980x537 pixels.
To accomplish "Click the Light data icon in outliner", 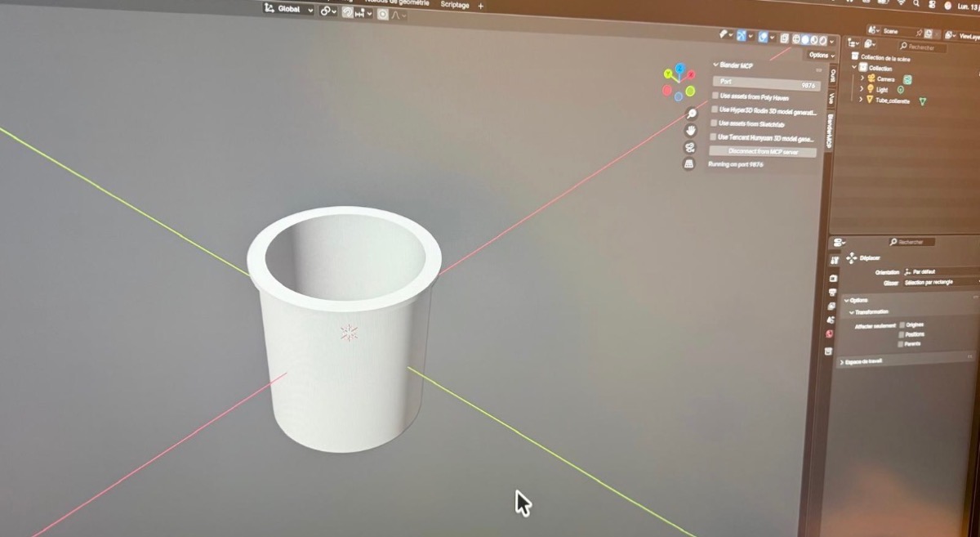I will 900,89.
